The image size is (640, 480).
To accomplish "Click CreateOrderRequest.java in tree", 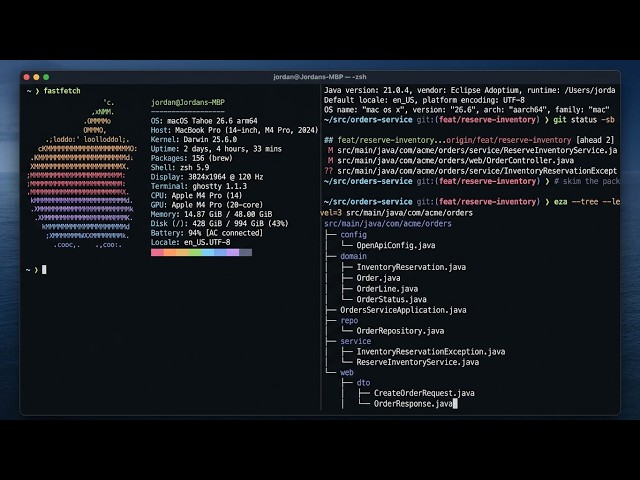I will click(424, 393).
